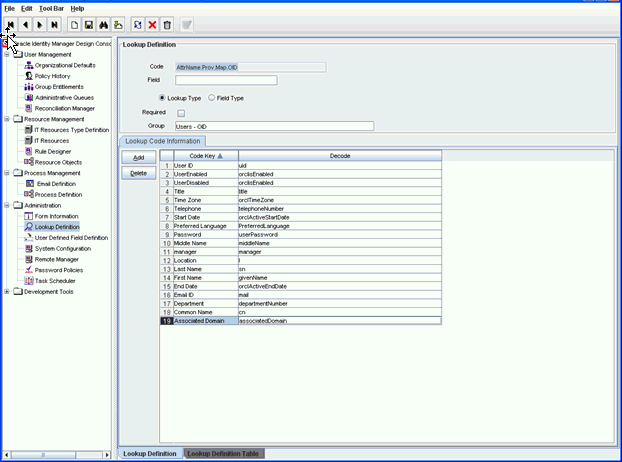This screenshot has height=462, width=622.
Task: Click the Resource Objects icon
Action: coord(29,162)
